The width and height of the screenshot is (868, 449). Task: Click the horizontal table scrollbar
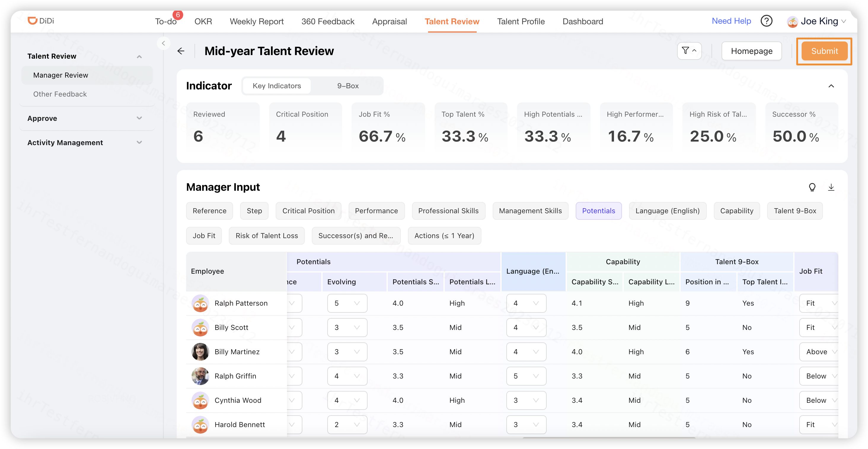(x=609, y=437)
